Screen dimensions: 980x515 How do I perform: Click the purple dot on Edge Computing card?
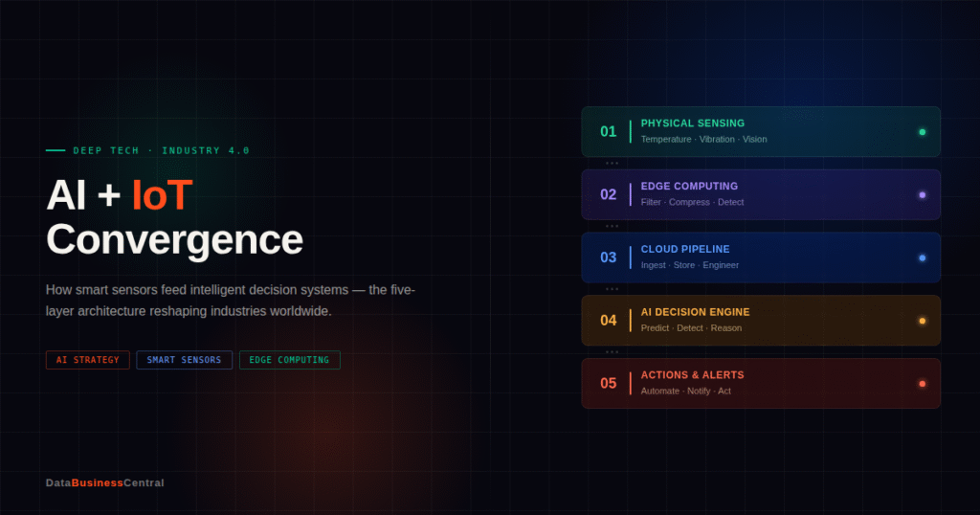point(922,195)
